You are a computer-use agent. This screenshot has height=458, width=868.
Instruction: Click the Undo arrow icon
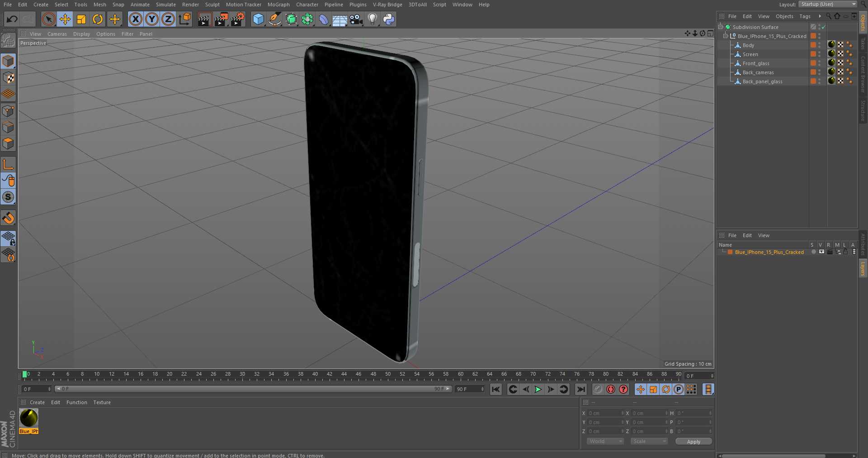pyautogui.click(x=12, y=19)
